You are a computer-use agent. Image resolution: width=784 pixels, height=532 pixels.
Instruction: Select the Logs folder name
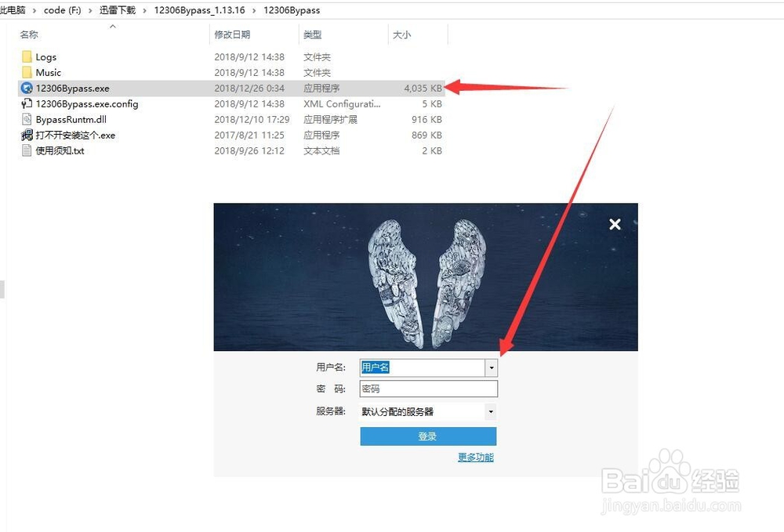click(46, 57)
